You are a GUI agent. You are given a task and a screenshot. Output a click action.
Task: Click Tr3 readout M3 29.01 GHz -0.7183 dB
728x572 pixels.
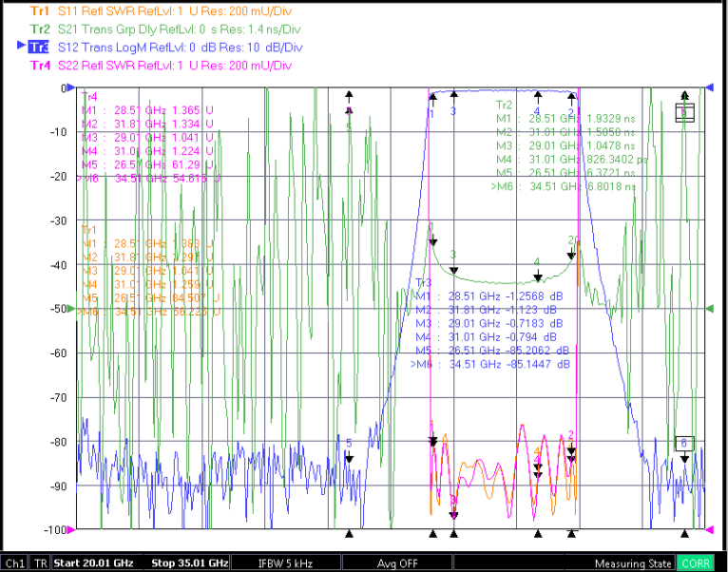[x=489, y=323]
